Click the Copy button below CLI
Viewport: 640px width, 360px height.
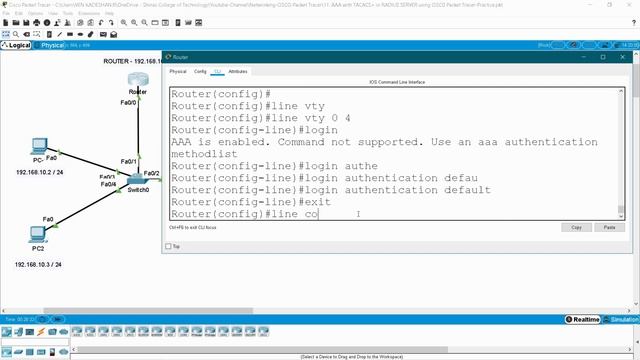(576, 227)
